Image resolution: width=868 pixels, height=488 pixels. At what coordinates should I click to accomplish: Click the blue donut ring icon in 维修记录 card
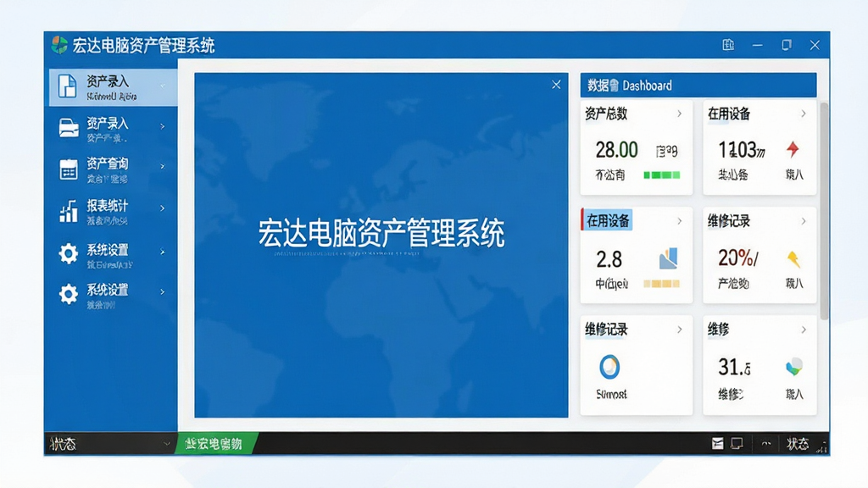pos(609,367)
